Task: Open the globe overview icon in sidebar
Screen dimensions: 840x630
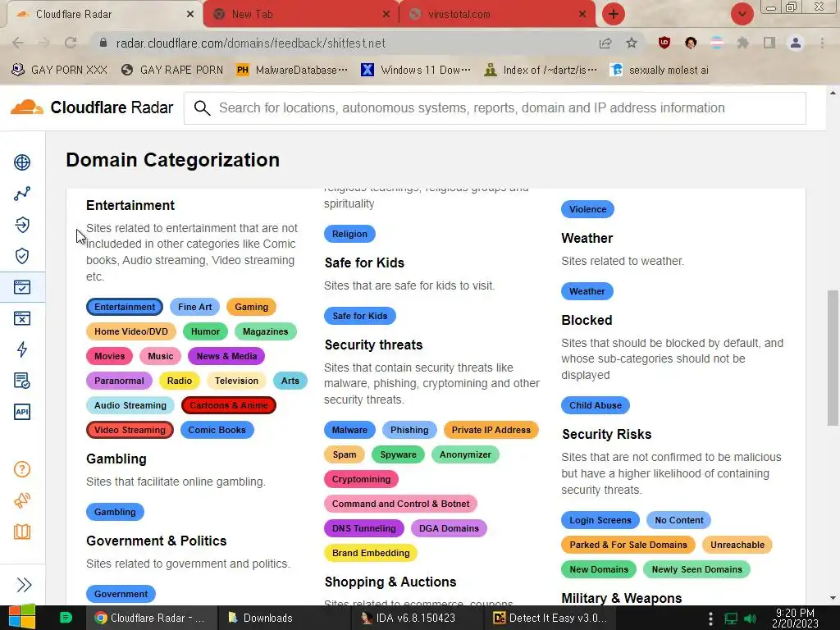Action: (22, 162)
